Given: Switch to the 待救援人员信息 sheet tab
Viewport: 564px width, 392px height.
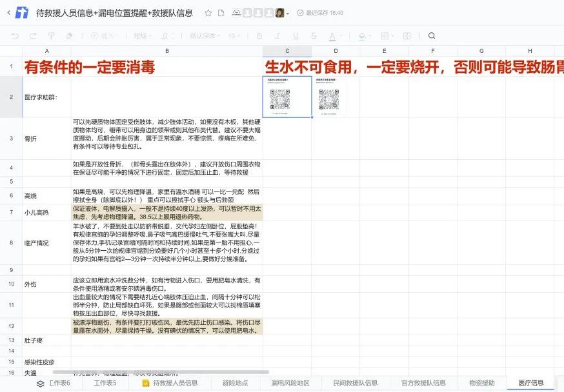Looking at the screenshot, I should point(170,383).
